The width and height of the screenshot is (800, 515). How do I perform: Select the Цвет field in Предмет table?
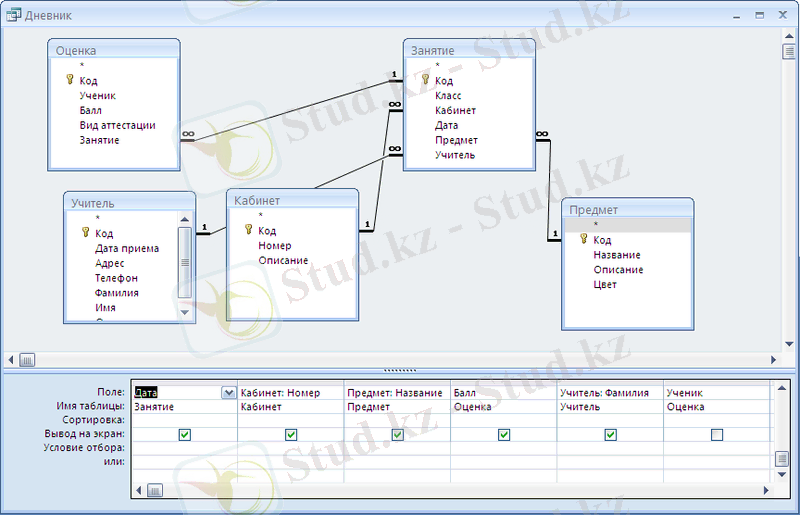click(x=605, y=284)
